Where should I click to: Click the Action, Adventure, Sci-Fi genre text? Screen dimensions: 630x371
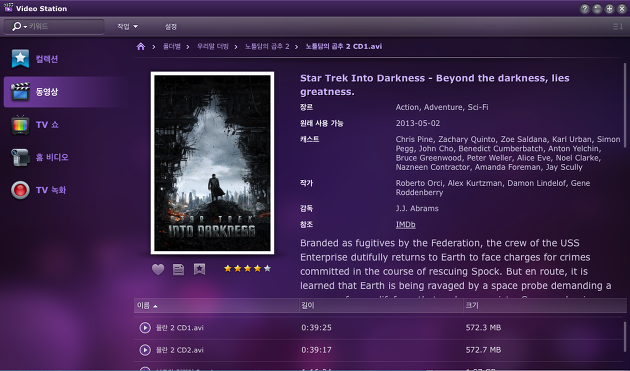tap(442, 107)
